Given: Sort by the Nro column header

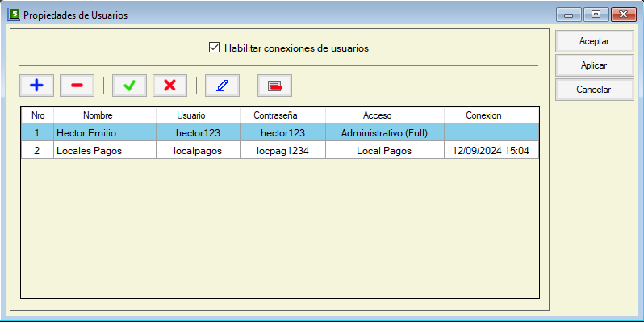Looking at the screenshot, I should point(37,115).
